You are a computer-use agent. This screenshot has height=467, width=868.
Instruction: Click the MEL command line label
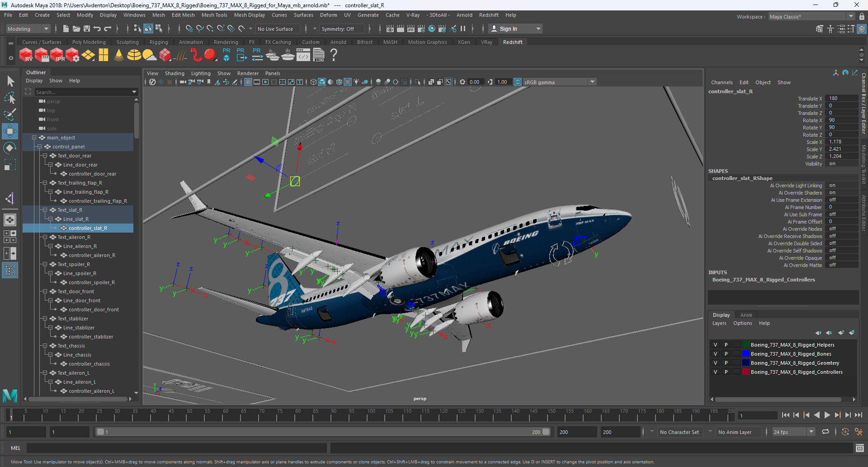[x=16, y=448]
